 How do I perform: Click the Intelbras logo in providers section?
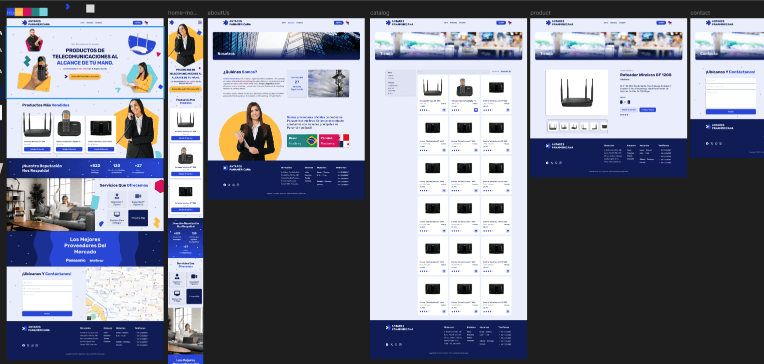[96, 260]
